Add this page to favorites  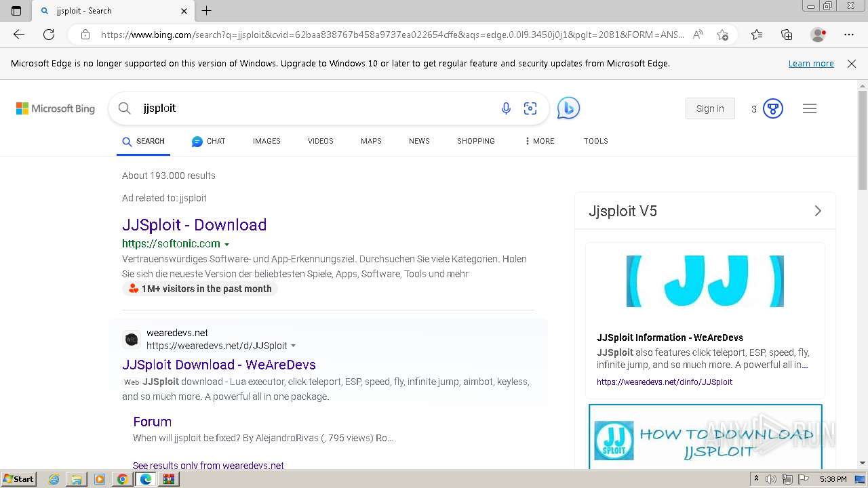pyautogui.click(x=723, y=35)
